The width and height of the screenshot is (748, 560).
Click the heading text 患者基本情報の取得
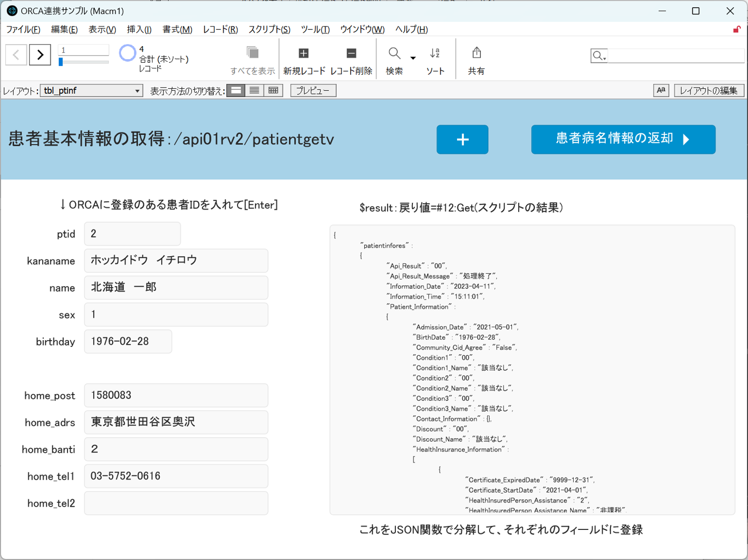click(x=86, y=139)
